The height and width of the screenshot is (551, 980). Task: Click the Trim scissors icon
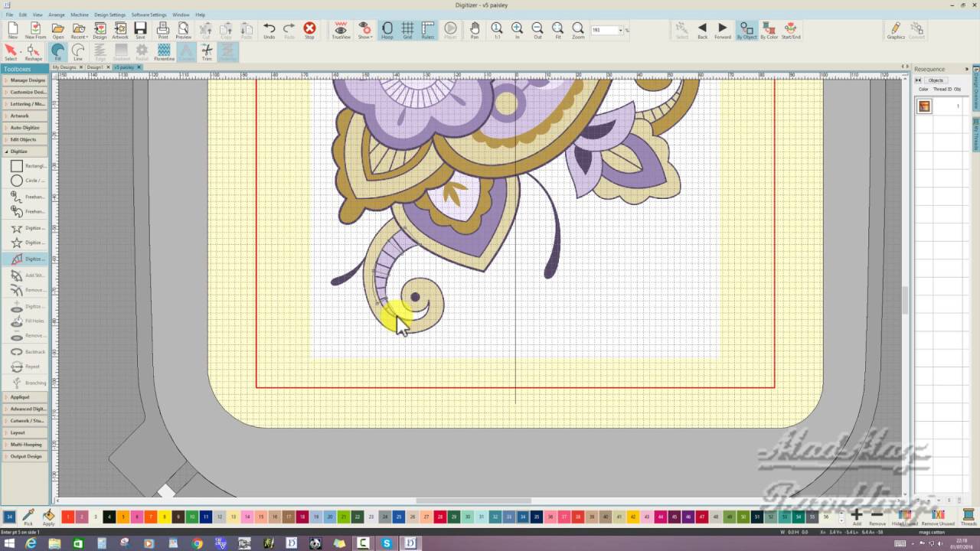pyautogui.click(x=207, y=52)
